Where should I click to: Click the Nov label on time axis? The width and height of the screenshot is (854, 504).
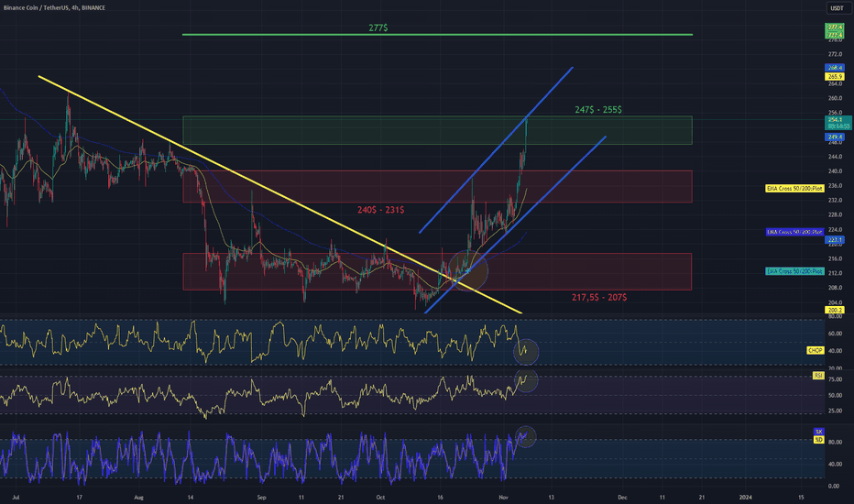503,498
